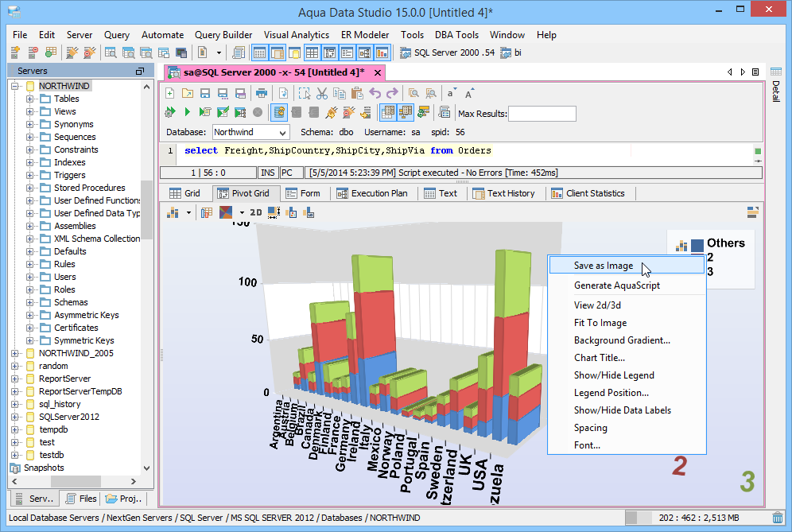
Task: Click the SQL Server 2000 .54 server shortcut
Action: pyautogui.click(x=448, y=52)
